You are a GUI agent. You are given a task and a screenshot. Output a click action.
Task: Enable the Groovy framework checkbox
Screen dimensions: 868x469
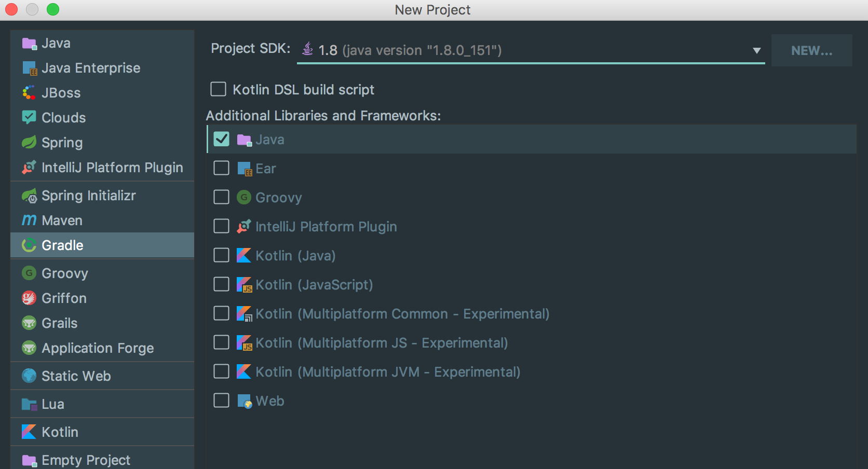pos(221,197)
